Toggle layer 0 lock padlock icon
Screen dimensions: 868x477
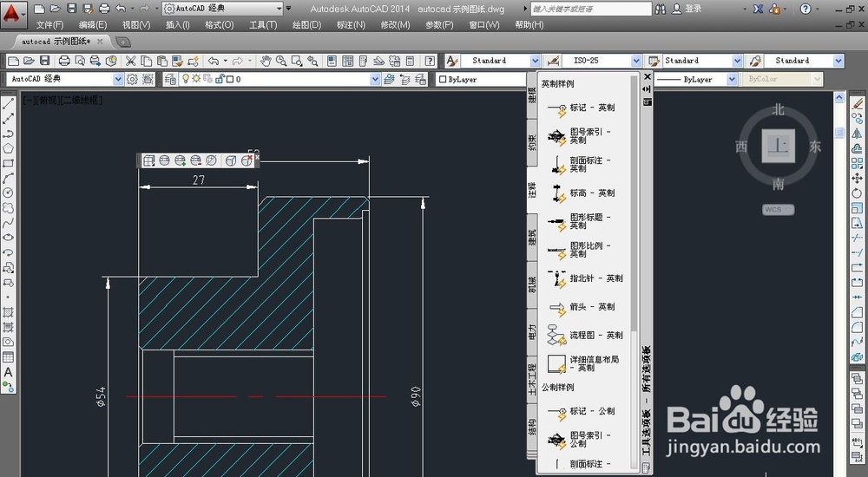pyautogui.click(x=220, y=79)
